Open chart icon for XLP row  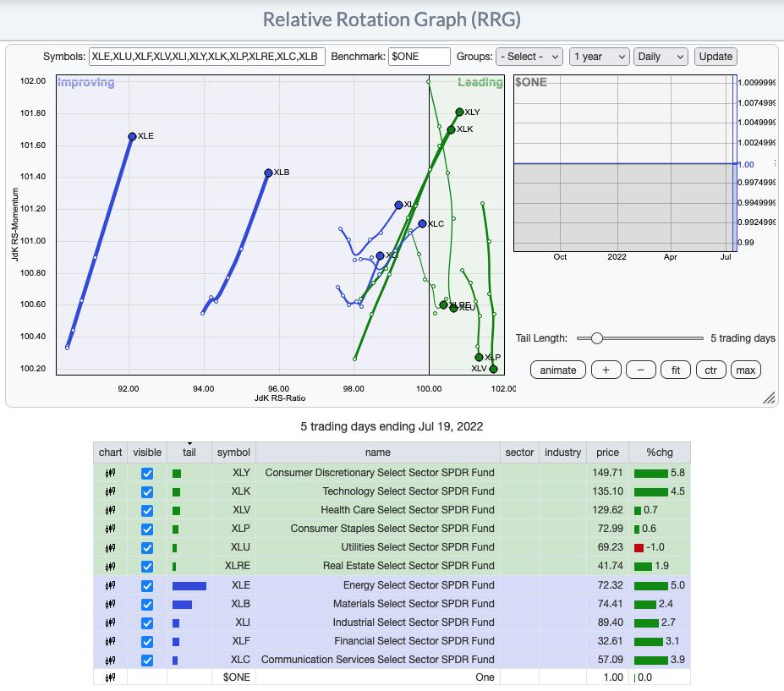[110, 529]
